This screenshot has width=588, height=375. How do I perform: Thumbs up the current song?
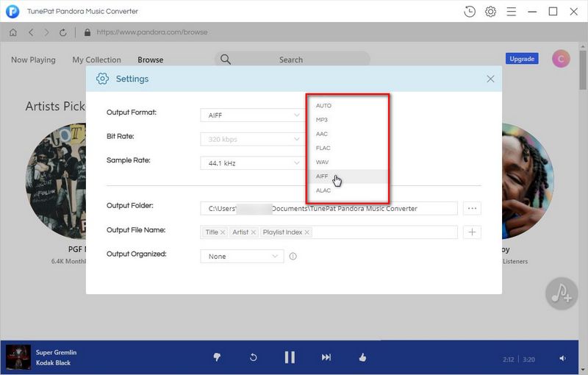(x=362, y=357)
